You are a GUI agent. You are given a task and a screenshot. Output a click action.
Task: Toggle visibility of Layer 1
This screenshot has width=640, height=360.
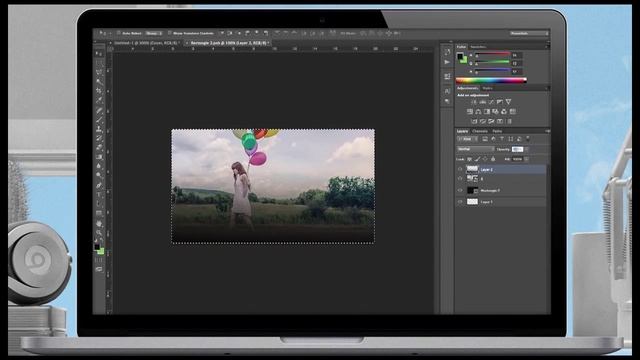[x=460, y=202]
